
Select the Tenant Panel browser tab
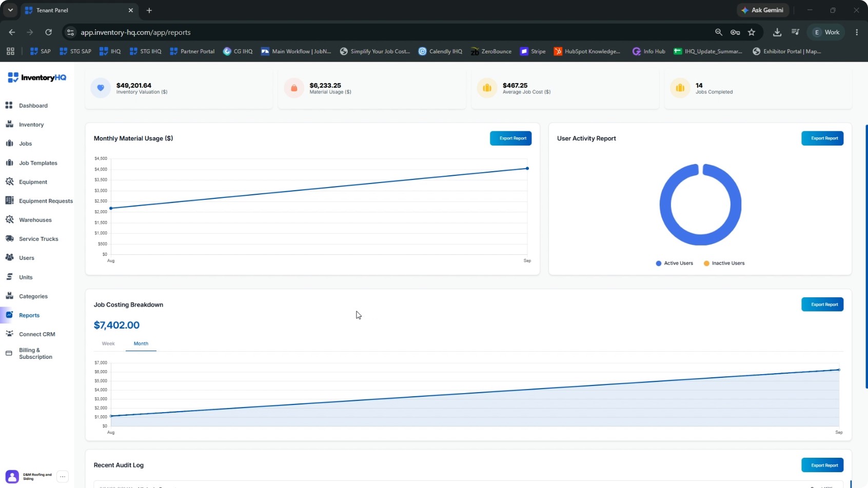tap(79, 10)
